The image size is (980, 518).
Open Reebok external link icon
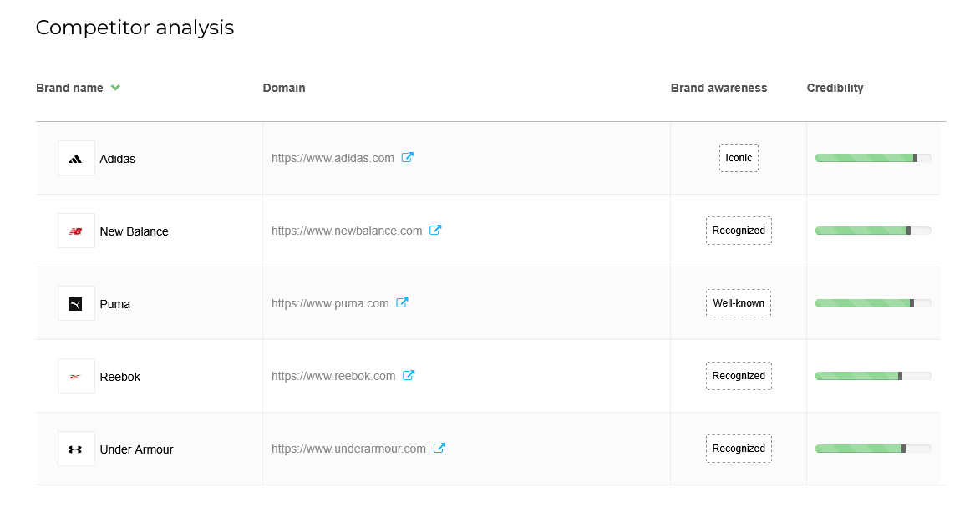pyautogui.click(x=409, y=375)
